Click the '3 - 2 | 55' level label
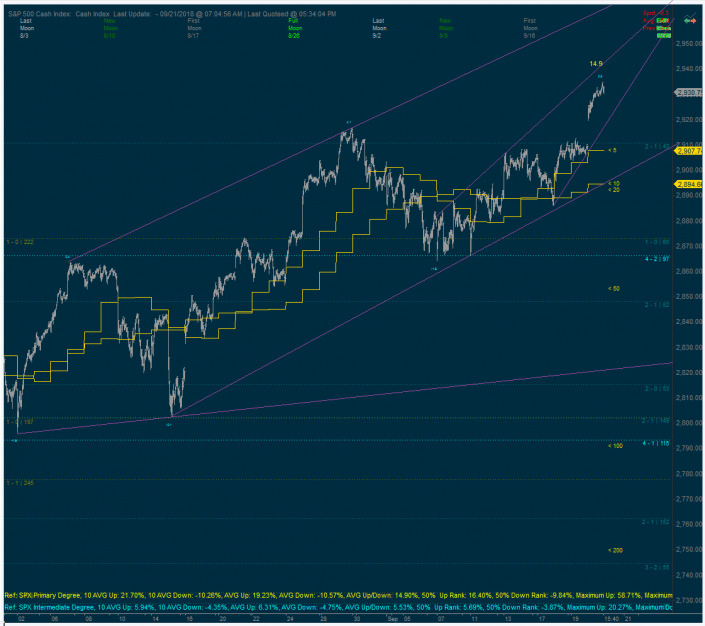Viewport: 705px width, 626px height. click(657, 568)
